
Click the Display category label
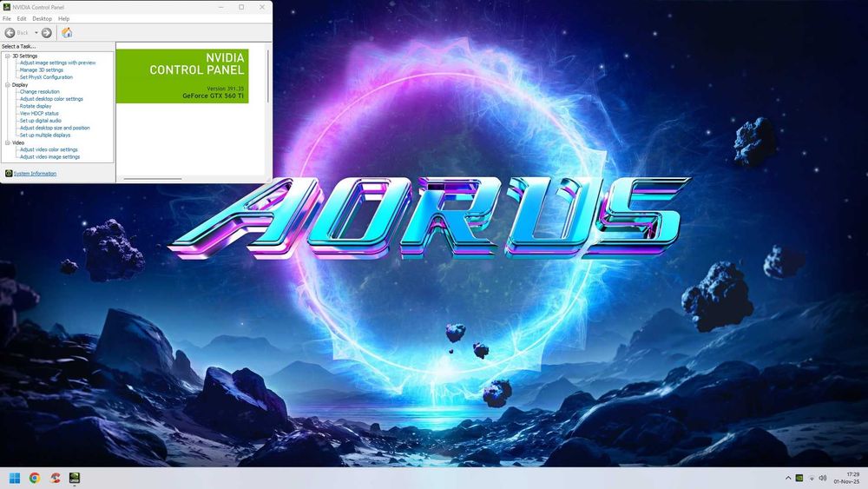click(x=20, y=85)
